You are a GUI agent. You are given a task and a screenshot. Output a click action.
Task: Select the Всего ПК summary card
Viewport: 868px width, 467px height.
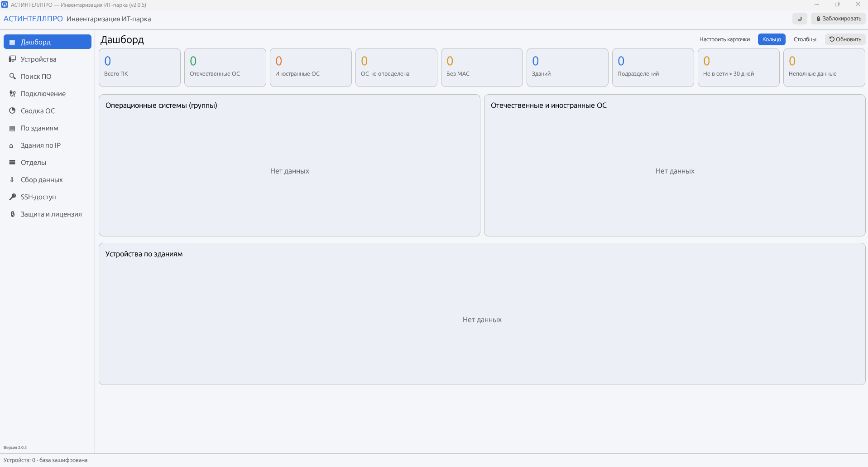click(139, 67)
